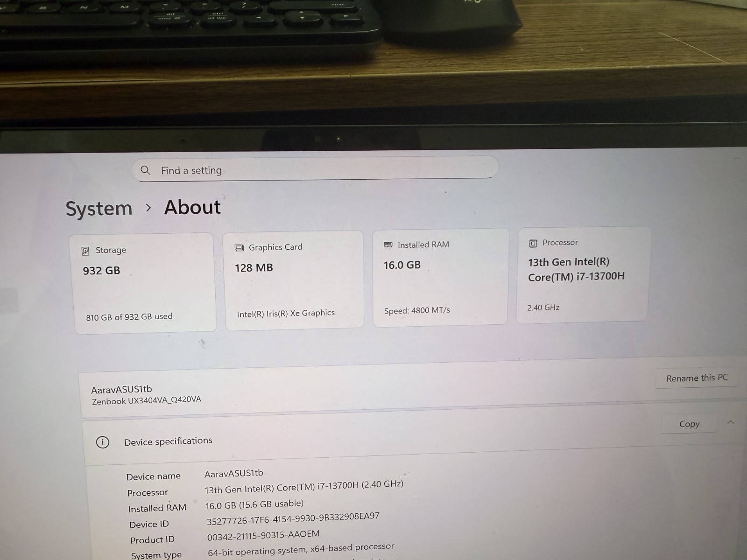The height and width of the screenshot is (560, 747).
Task: Click Intel(R) Iris(R) Xe Graphics text
Action: [x=286, y=313]
